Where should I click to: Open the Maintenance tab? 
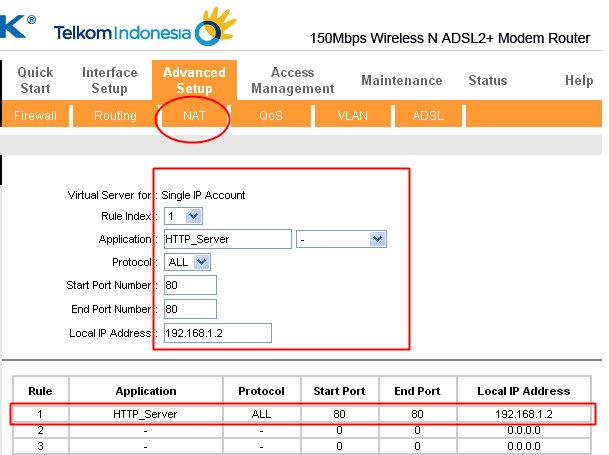pos(401,80)
